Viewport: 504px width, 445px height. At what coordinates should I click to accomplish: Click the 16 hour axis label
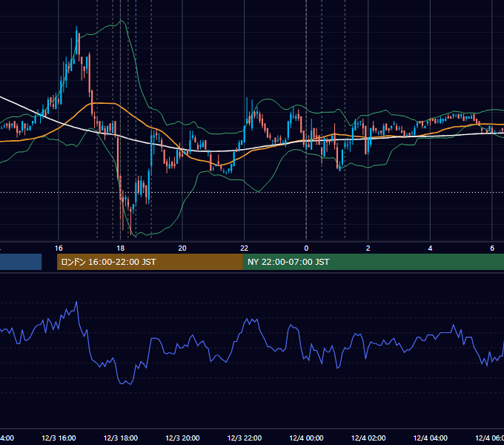59,248
